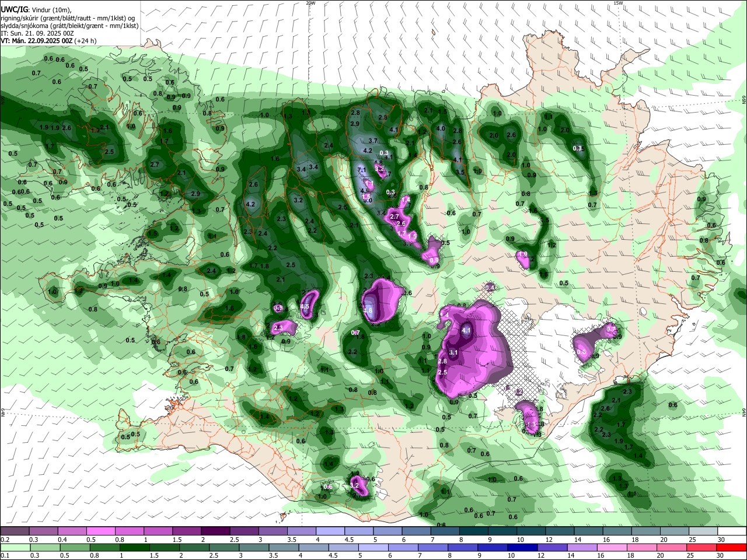Screen dimensions: 747x560
Task: Click the "0.4" label in top legend row
Action: point(62,540)
